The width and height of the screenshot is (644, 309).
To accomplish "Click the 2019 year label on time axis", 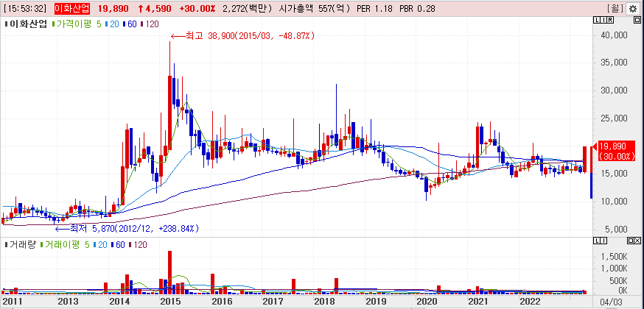I will point(375,301).
